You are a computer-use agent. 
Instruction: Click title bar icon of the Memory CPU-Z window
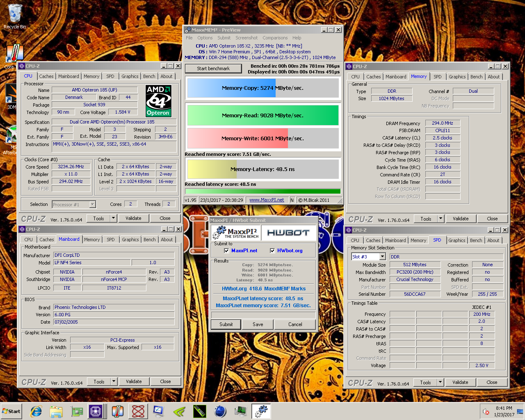tap(349, 66)
